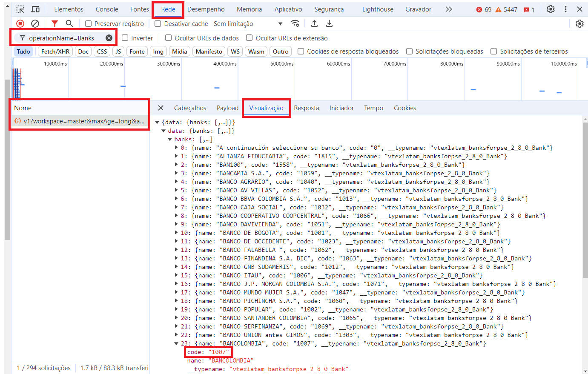Switch to the Resposta tab
The image size is (588, 374).
tap(306, 108)
